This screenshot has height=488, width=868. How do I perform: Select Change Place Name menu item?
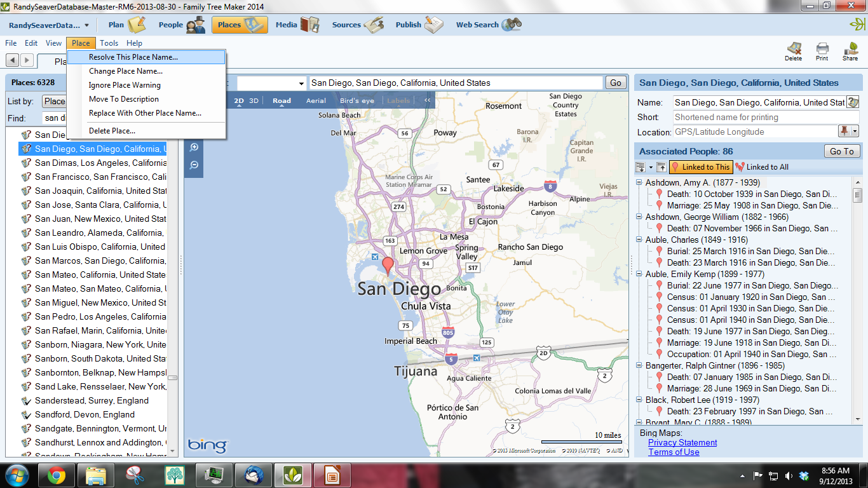147,71
